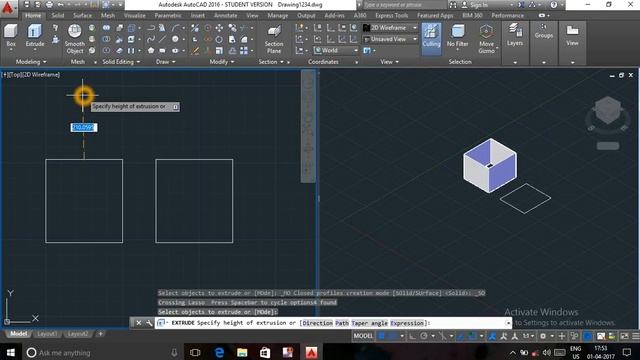Viewport: 640px width, 360px height.
Task: Expand the Modify panel
Action: 222,62
